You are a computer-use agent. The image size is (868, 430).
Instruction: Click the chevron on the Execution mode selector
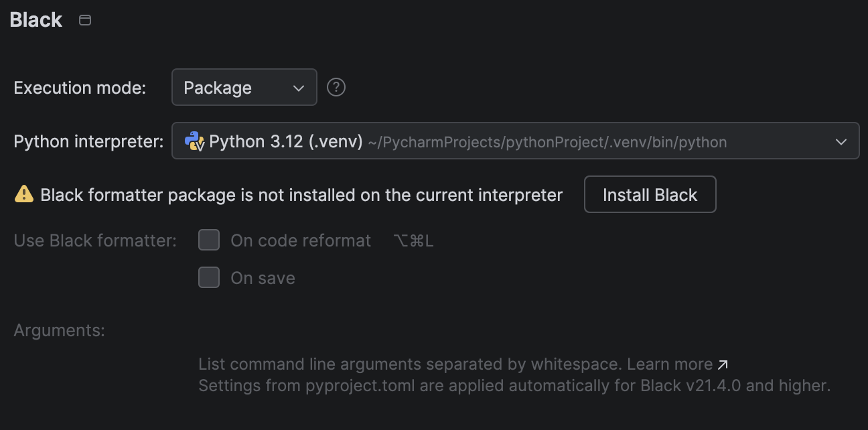click(299, 87)
